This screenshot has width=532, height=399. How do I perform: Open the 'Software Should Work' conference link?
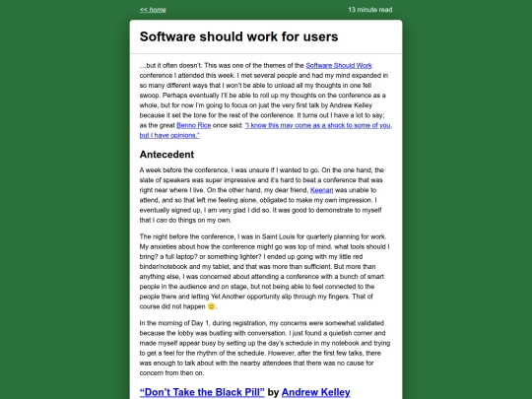pyautogui.click(x=339, y=65)
